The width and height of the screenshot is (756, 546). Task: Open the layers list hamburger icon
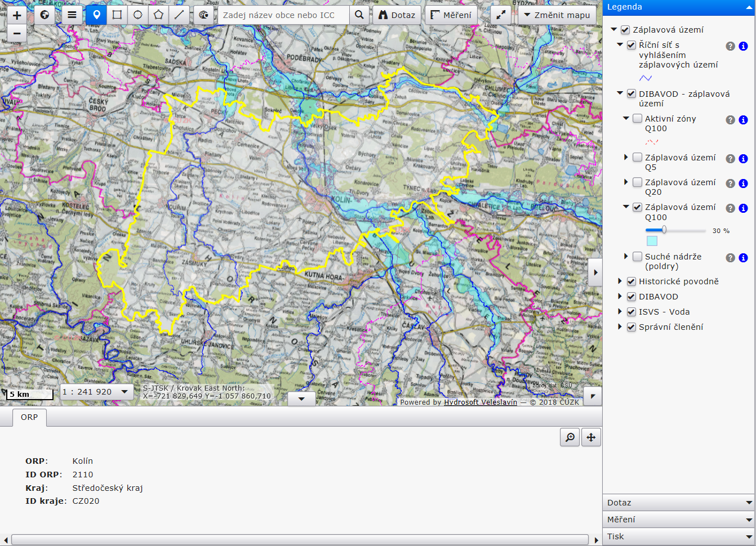click(x=72, y=15)
